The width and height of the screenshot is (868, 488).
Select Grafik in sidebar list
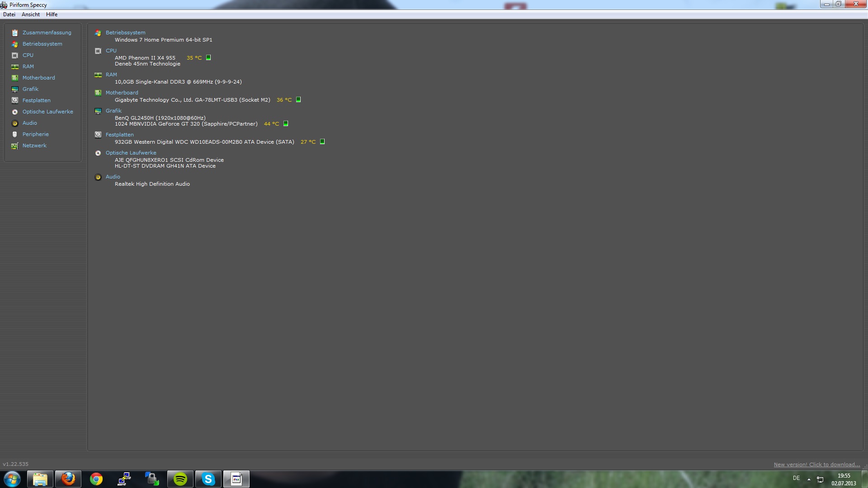point(30,89)
